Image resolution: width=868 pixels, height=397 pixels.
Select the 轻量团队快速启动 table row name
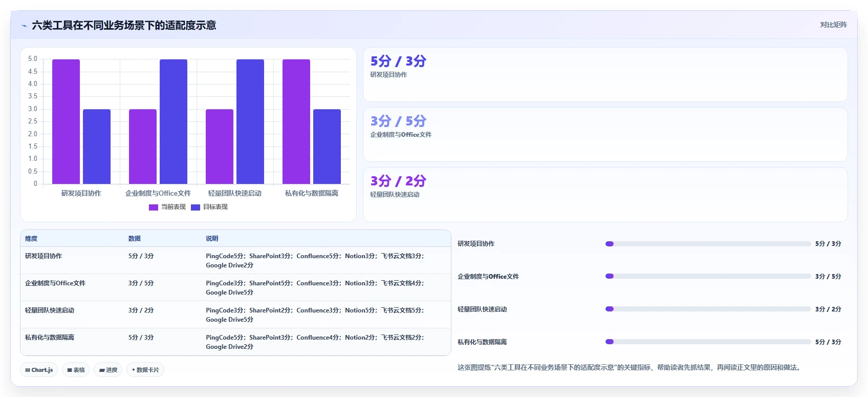pyautogui.click(x=50, y=310)
